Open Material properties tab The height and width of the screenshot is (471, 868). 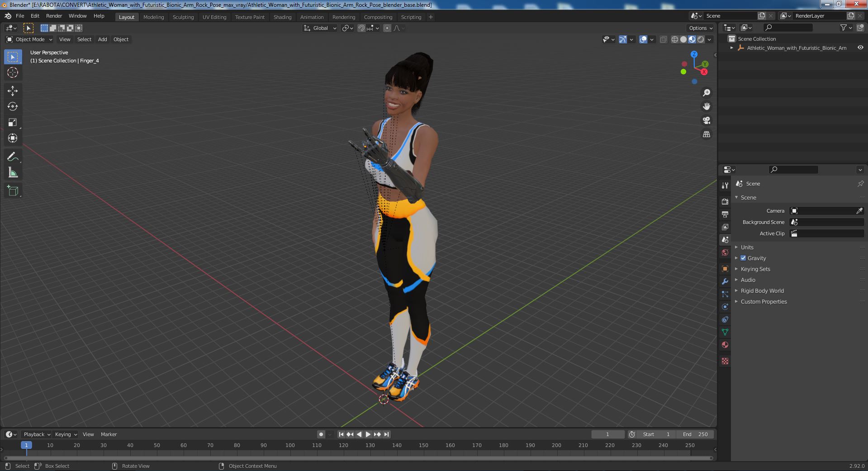point(725,345)
